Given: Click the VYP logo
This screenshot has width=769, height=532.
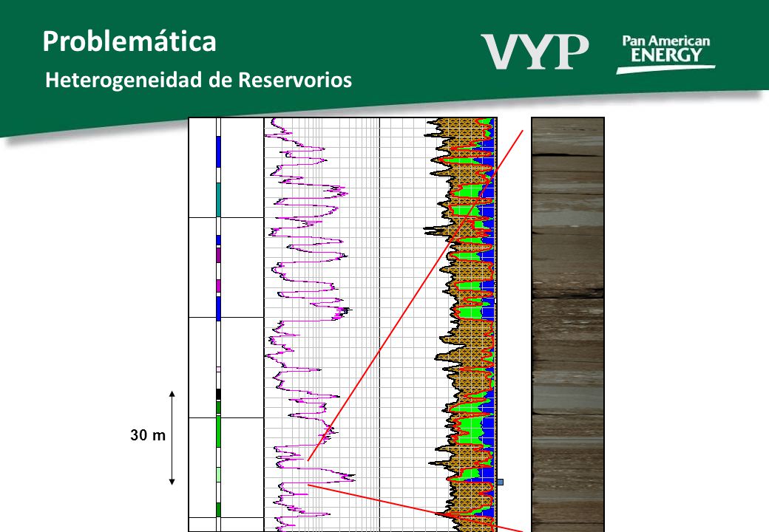Looking at the screenshot, I should click(535, 52).
